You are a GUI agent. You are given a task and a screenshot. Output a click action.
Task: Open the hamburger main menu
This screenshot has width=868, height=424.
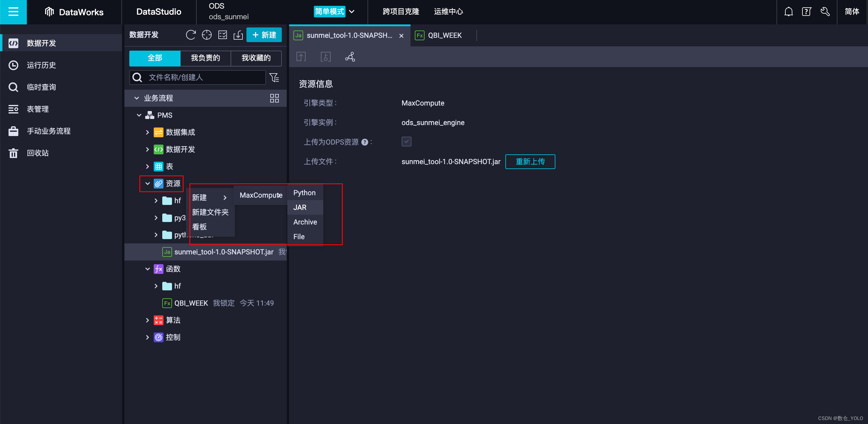point(13,12)
